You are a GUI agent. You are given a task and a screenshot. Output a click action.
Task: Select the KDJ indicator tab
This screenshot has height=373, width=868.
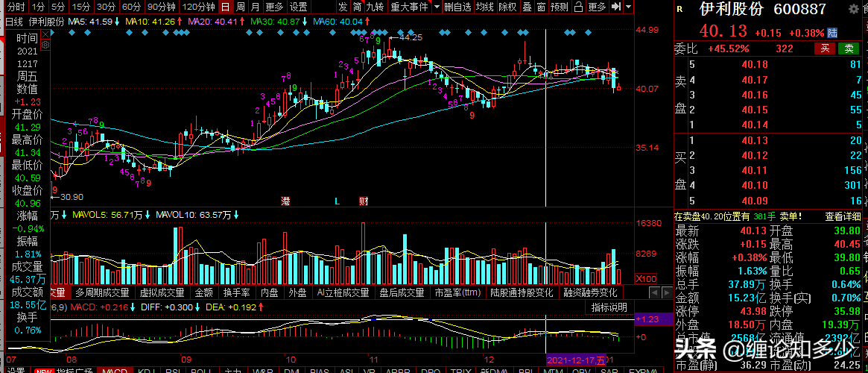tap(145, 370)
